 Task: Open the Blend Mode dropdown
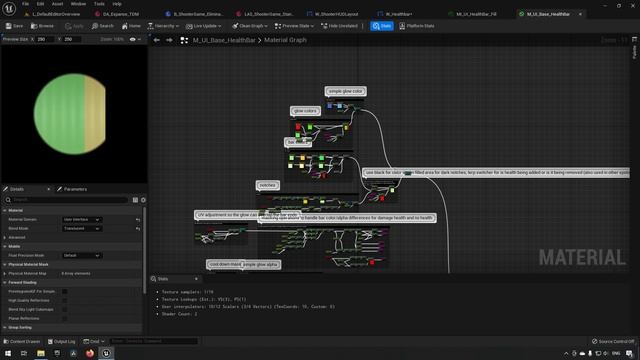[82, 229]
